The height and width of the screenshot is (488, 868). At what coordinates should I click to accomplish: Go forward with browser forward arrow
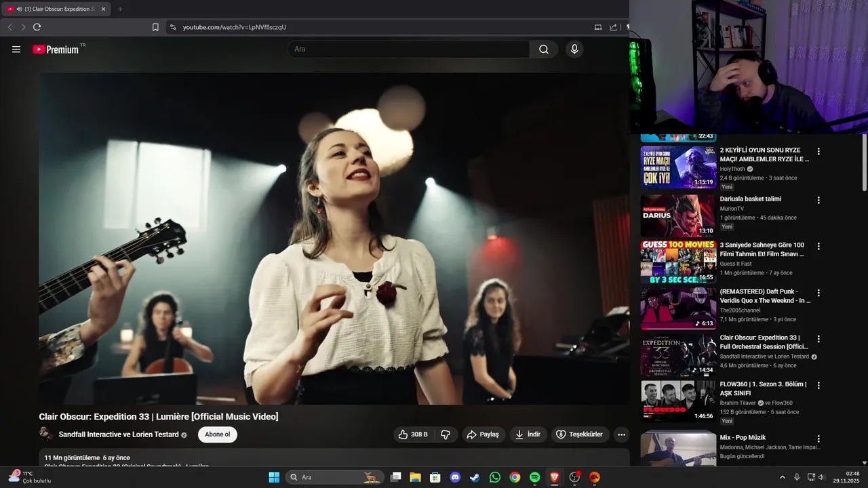pyautogui.click(x=23, y=27)
